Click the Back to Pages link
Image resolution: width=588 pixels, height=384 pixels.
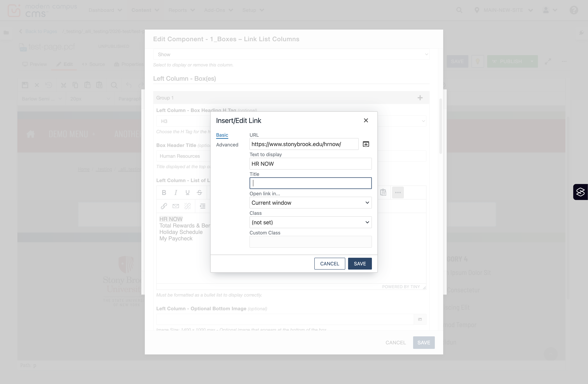pyautogui.click(x=41, y=31)
